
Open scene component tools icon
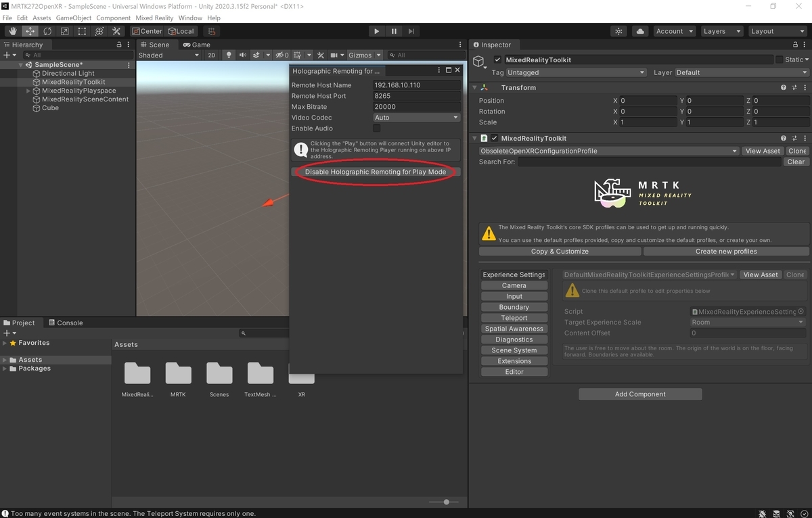(321, 55)
